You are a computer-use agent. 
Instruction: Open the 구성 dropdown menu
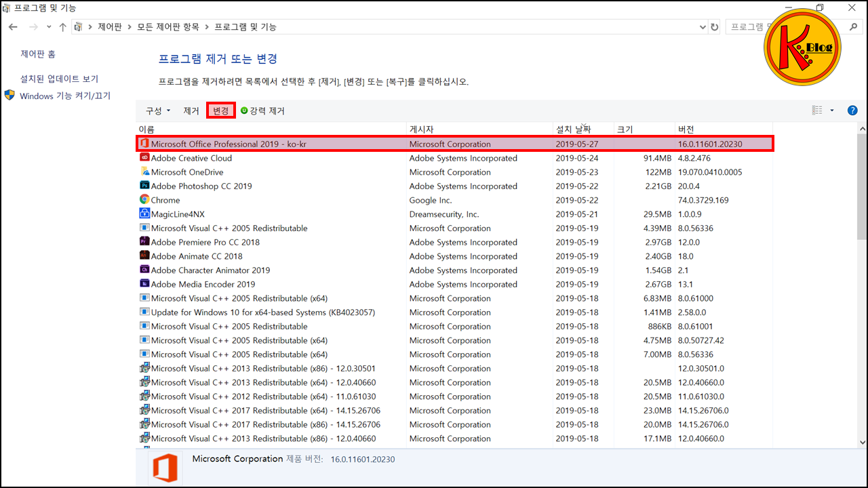click(x=158, y=110)
